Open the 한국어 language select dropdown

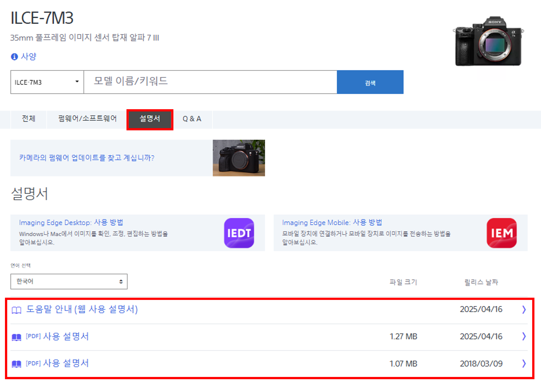(x=69, y=282)
